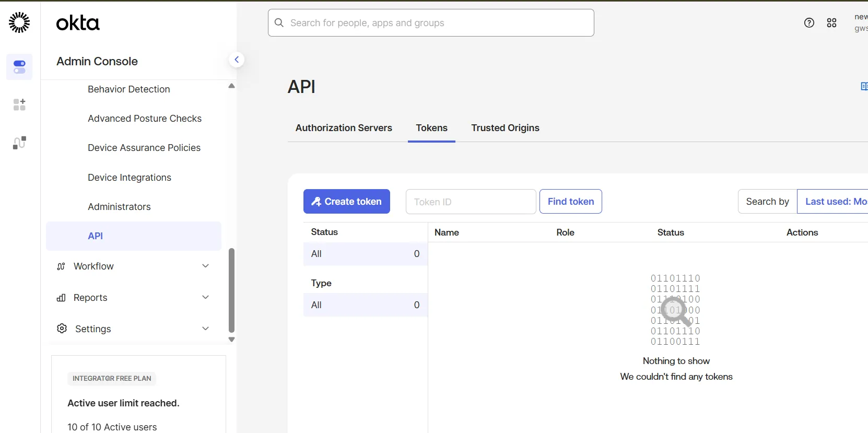The image size is (868, 433).
Task: Switch to the Authorization Servers tab
Action: 344,128
